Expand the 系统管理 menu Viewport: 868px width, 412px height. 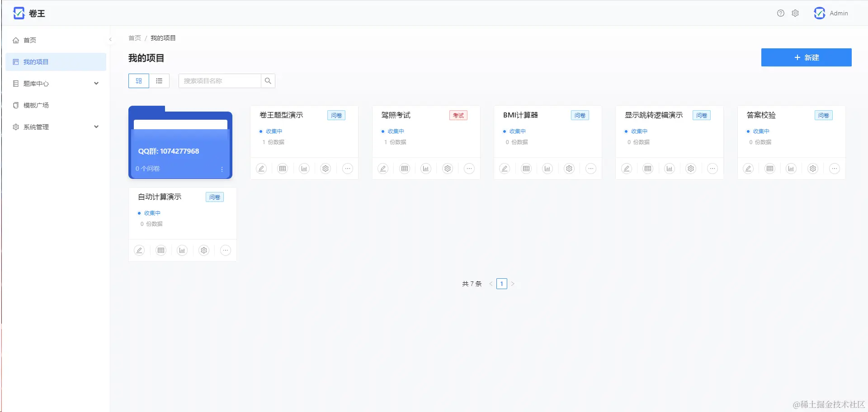coord(56,127)
